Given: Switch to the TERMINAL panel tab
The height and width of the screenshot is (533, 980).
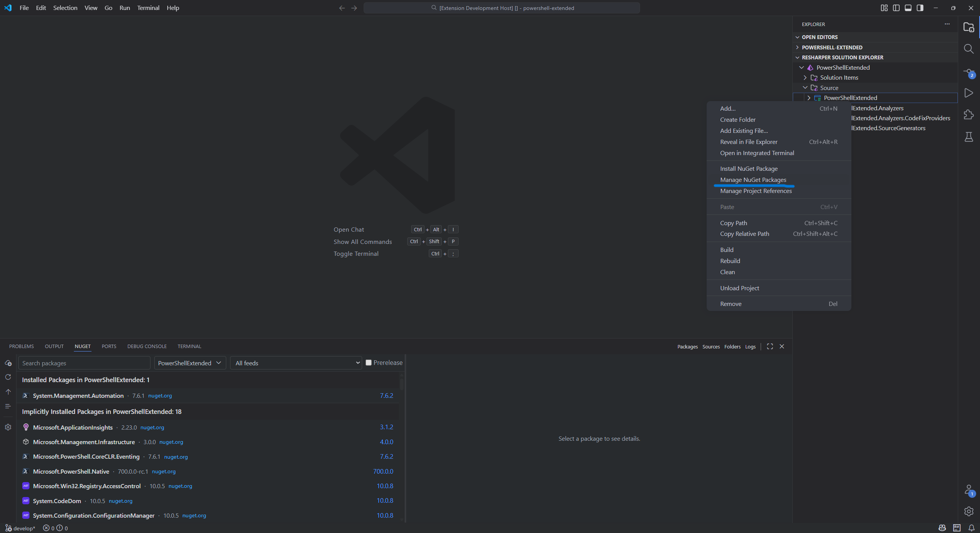Looking at the screenshot, I should coord(189,346).
